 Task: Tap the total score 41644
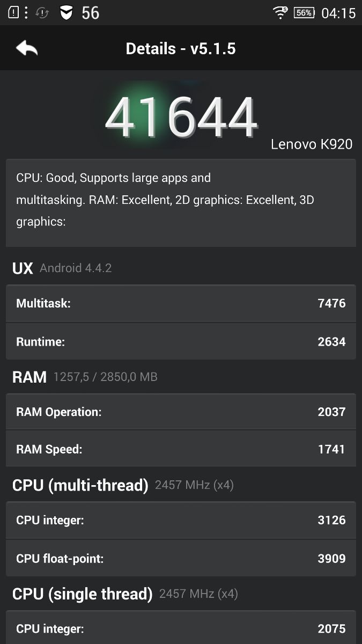pyautogui.click(x=181, y=117)
